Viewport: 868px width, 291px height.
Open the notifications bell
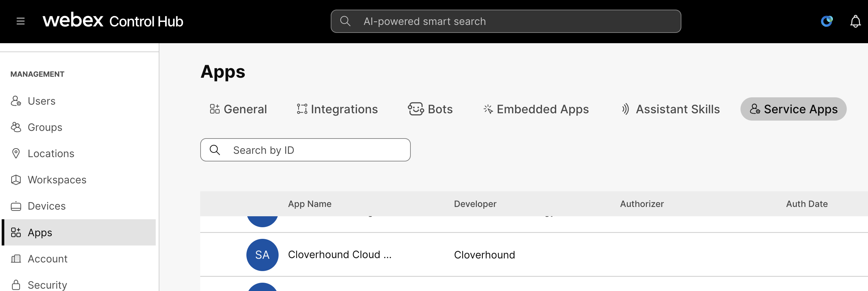tap(855, 22)
